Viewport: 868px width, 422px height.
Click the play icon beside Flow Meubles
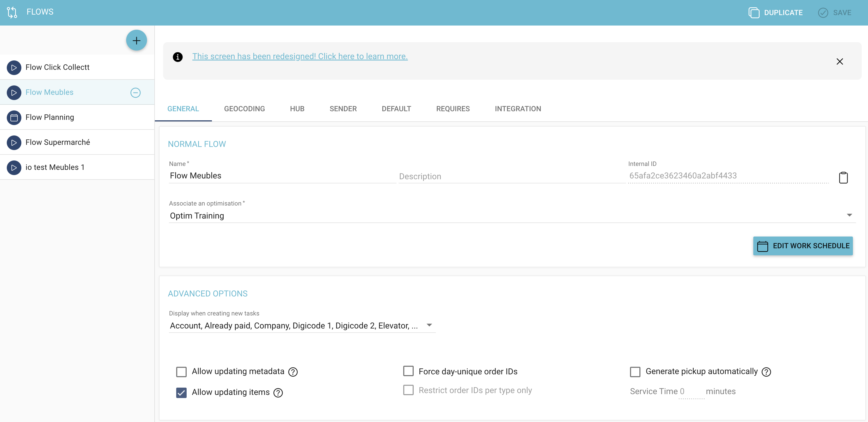point(14,92)
